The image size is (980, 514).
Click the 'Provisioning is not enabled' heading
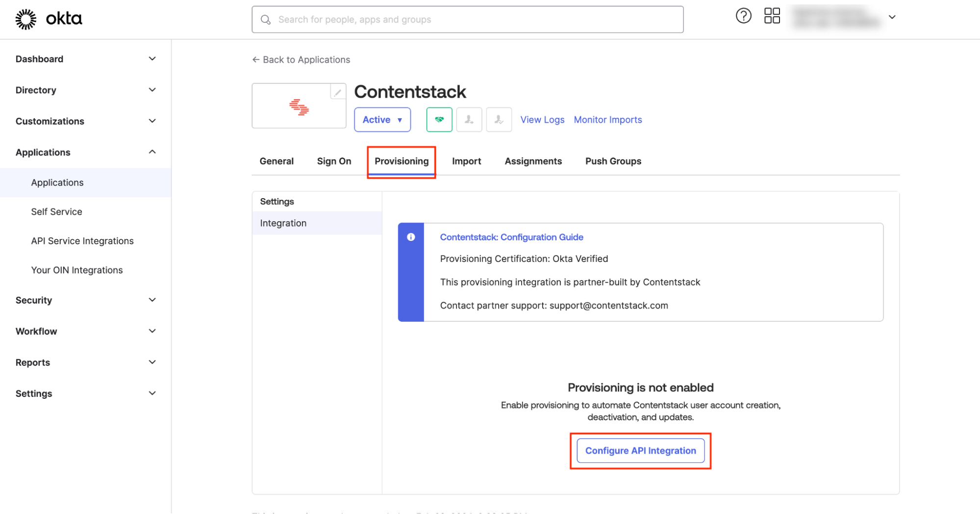tap(640, 388)
